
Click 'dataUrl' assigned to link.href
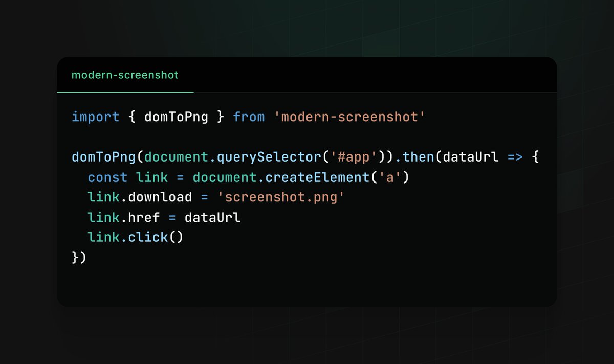212,217
